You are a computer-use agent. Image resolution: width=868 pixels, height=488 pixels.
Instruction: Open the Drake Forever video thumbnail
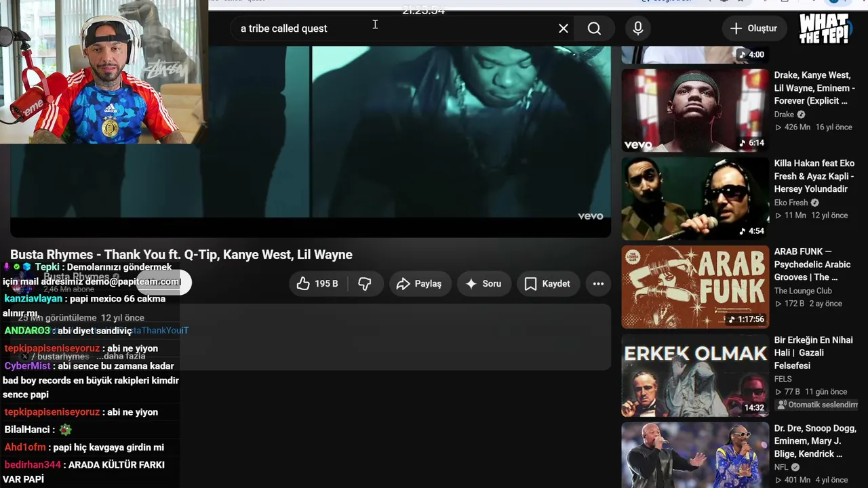pos(695,110)
